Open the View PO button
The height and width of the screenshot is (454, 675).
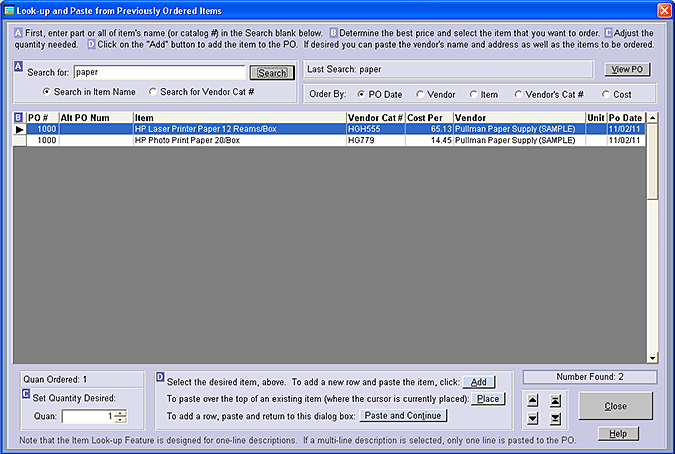pos(627,69)
